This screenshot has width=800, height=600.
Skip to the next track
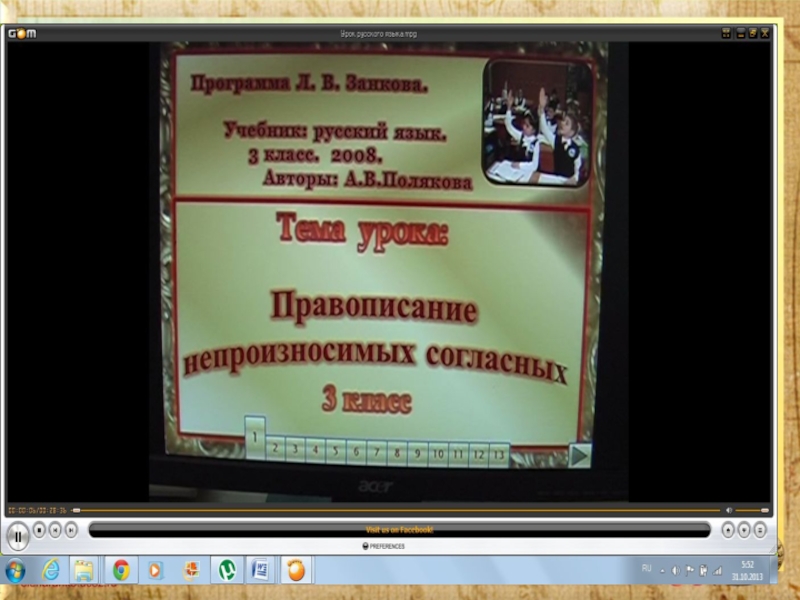(x=71, y=530)
